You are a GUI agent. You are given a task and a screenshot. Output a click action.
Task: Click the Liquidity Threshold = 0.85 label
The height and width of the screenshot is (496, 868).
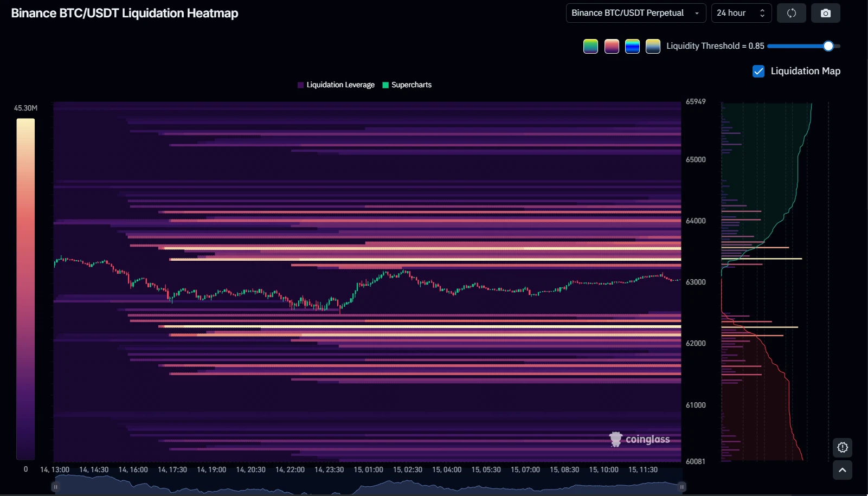pyautogui.click(x=715, y=46)
